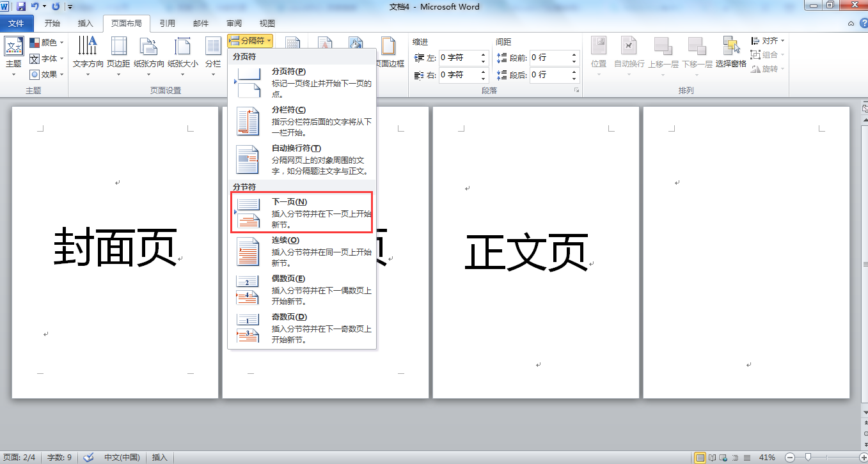Select 分栏符(C) column break option
The height and width of the screenshot is (464, 868).
click(x=302, y=121)
